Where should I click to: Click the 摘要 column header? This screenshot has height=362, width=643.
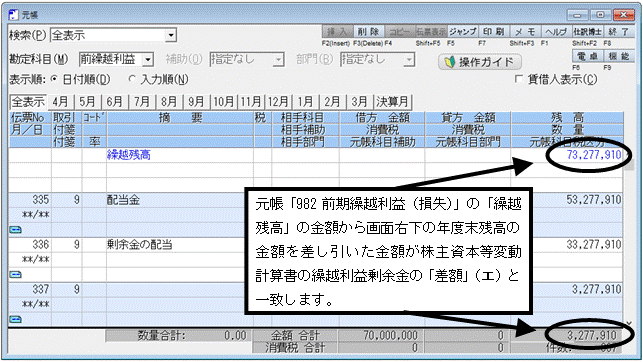coord(180,118)
